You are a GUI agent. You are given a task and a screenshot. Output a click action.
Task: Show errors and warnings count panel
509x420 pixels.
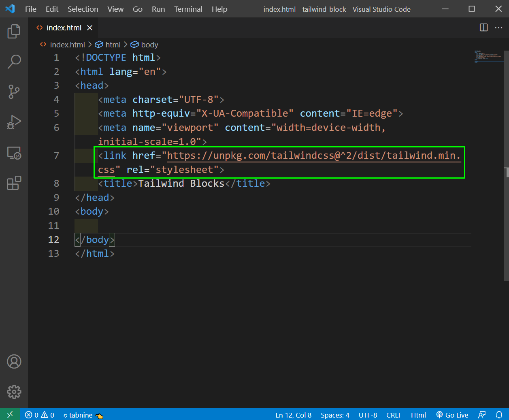[39, 415]
